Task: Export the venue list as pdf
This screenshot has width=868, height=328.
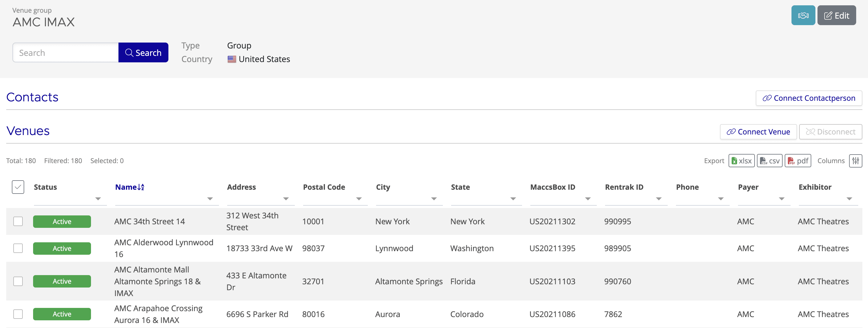Action: (798, 160)
